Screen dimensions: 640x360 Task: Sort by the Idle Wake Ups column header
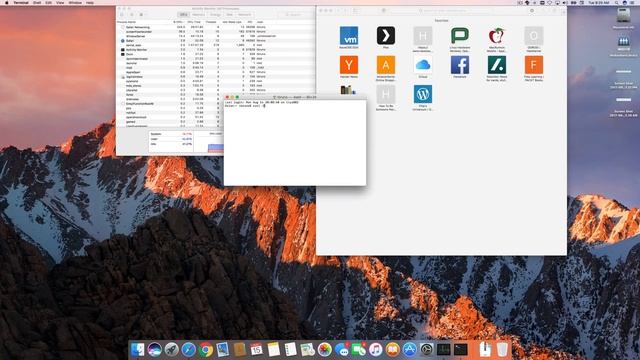[232, 22]
